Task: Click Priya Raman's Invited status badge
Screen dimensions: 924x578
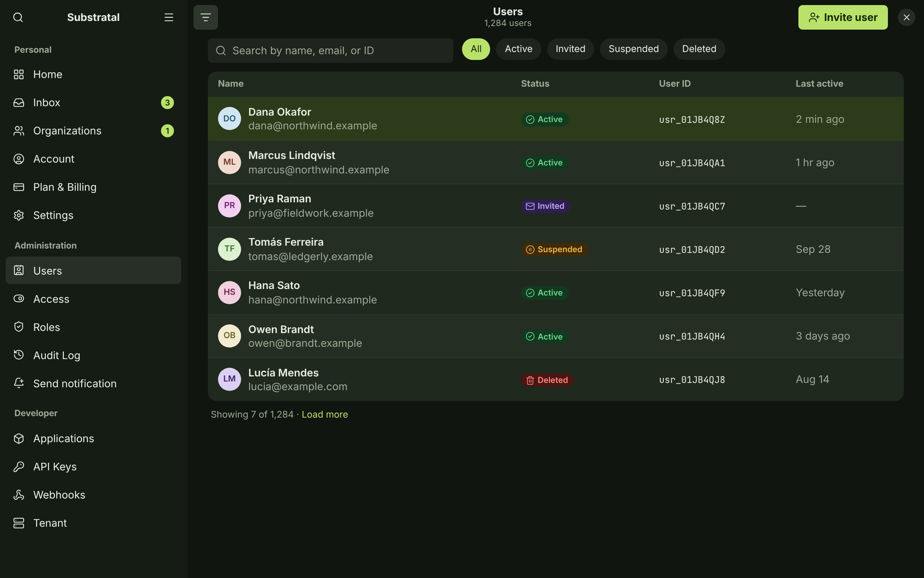Action: pyautogui.click(x=546, y=206)
